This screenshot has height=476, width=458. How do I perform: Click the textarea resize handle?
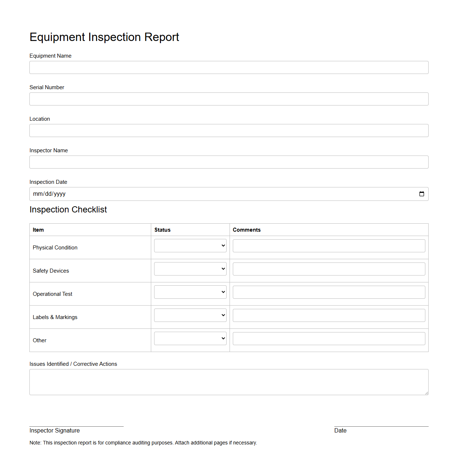(x=426, y=393)
